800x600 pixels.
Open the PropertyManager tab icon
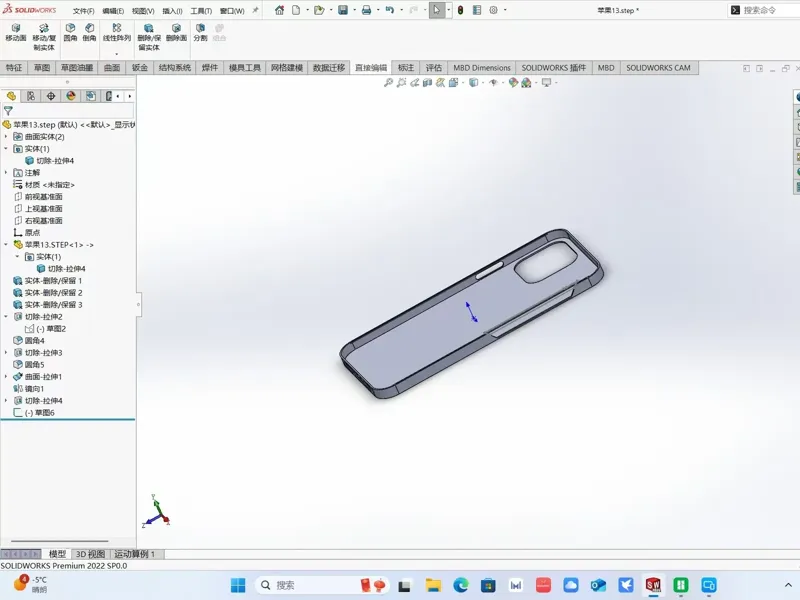pos(31,96)
